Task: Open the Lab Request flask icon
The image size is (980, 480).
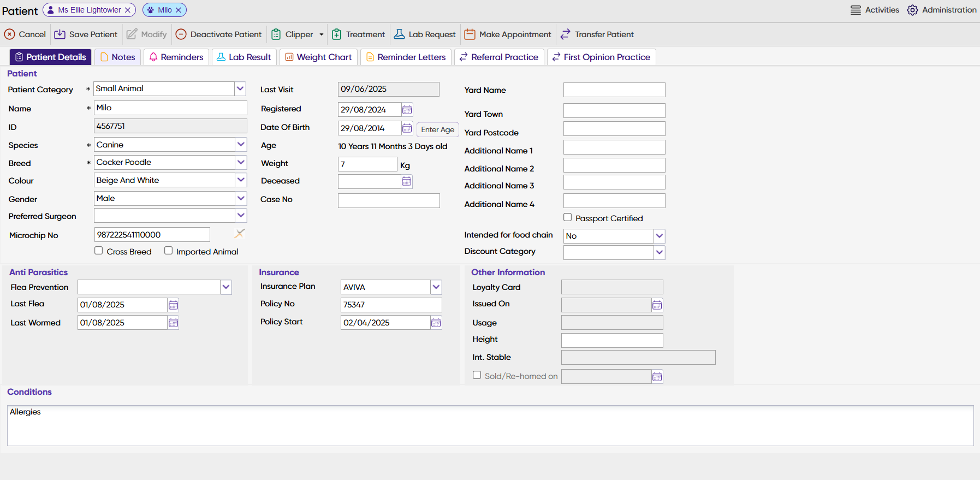Action: click(x=400, y=34)
